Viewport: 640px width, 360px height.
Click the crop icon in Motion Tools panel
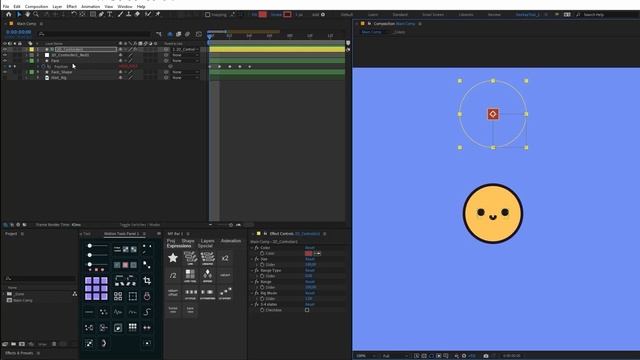(147, 280)
